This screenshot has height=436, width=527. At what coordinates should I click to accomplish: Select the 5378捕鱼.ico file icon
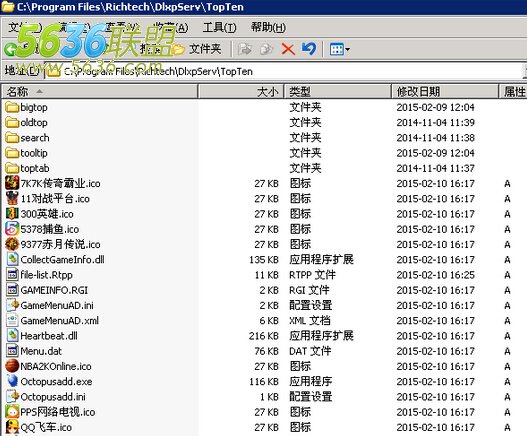tap(12, 229)
